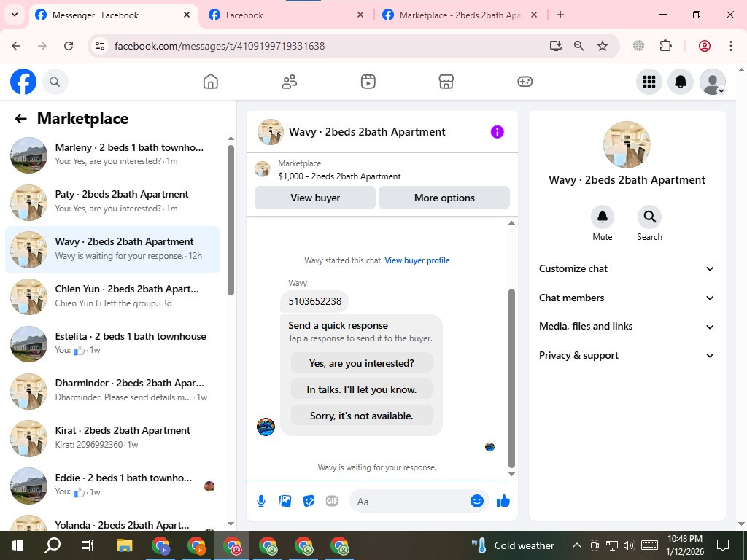Expand Customize chat section
Image resolution: width=747 pixels, height=560 pixels.
[627, 268]
